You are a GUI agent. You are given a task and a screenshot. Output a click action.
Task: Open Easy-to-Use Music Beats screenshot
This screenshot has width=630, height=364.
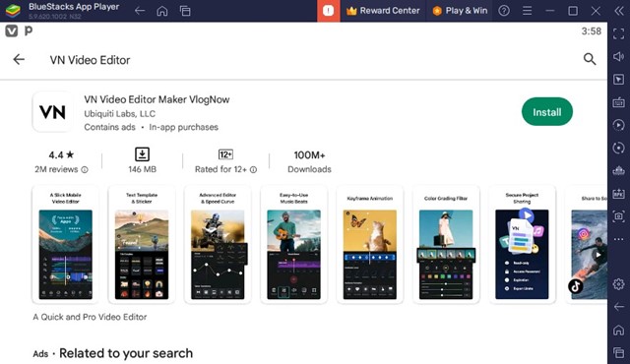(293, 244)
